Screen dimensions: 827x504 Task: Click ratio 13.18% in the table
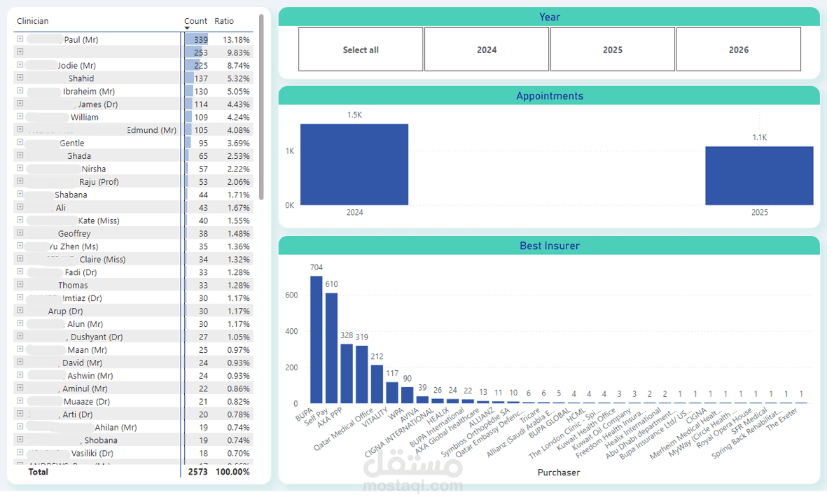236,39
